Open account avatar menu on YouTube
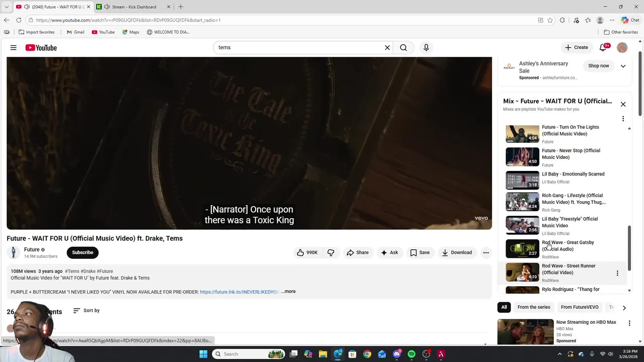This screenshot has width=644, height=362. [622, 48]
